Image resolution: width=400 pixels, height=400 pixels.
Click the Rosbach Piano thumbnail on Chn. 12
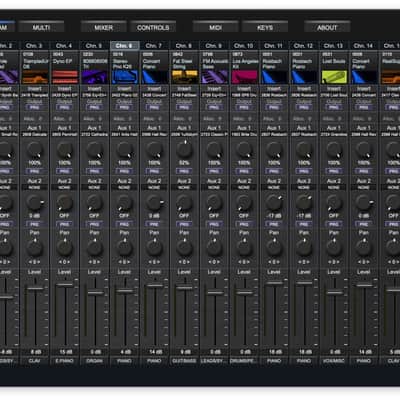point(304,77)
